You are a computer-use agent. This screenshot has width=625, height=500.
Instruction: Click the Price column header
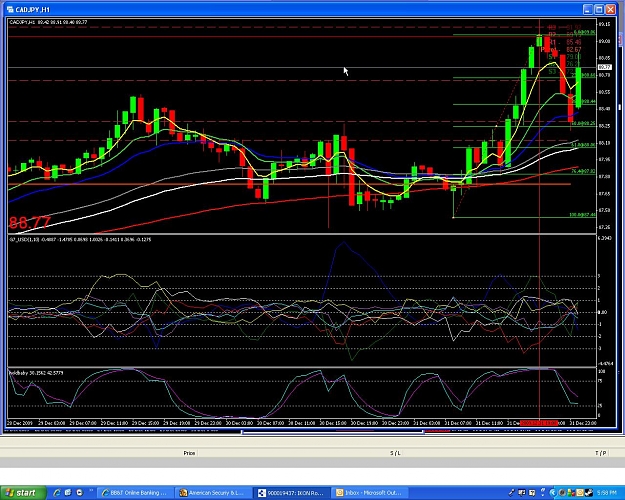tap(189, 453)
